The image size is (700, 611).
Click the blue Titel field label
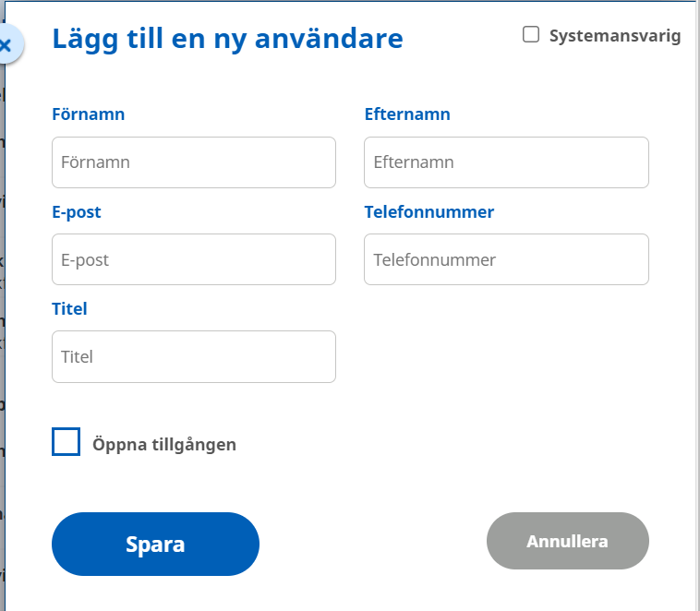(69, 309)
